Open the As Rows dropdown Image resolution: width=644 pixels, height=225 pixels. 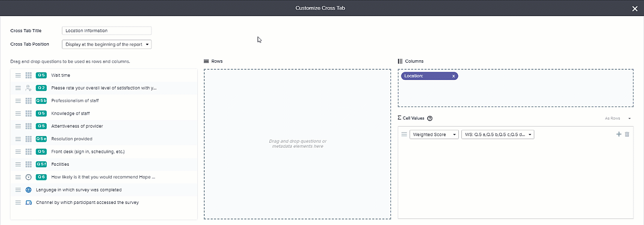618,119
